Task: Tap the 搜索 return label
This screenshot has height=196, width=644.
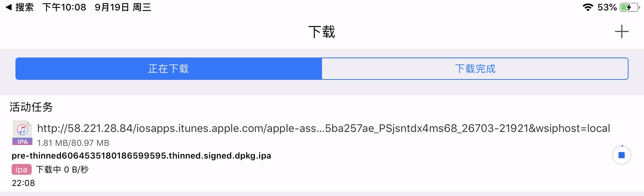Action: (x=24, y=7)
